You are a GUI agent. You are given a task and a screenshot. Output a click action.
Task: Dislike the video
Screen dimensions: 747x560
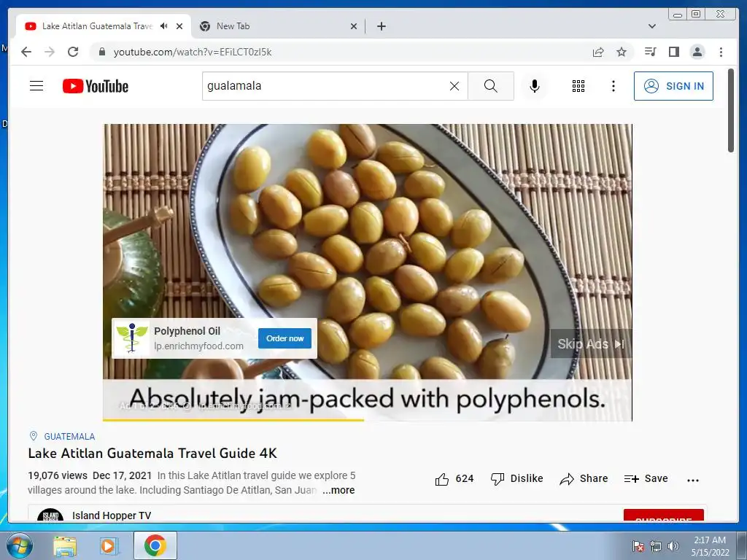pos(517,479)
